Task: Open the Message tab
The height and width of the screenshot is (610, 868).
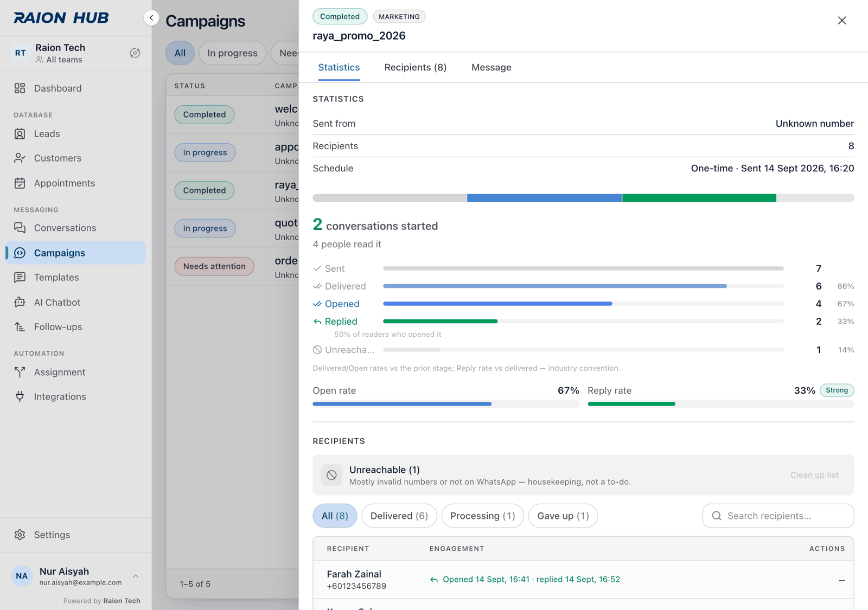Action: coord(492,67)
